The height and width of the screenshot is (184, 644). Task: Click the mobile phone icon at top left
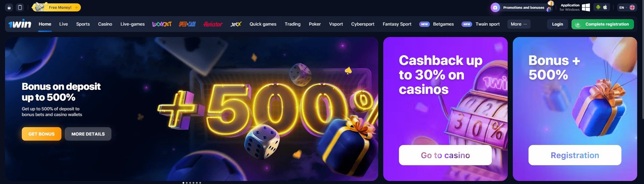[x=20, y=7]
